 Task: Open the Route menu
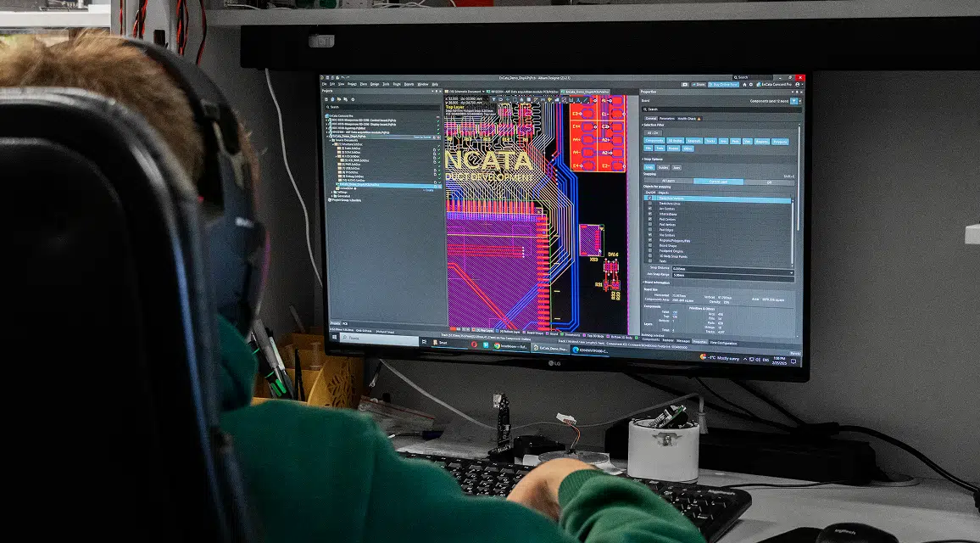click(x=397, y=85)
